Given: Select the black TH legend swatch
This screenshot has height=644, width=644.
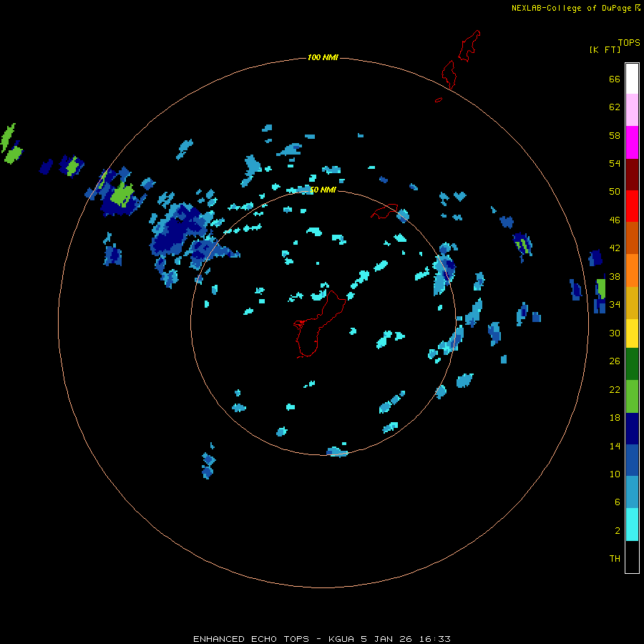Looking at the screenshot, I should (632, 557).
